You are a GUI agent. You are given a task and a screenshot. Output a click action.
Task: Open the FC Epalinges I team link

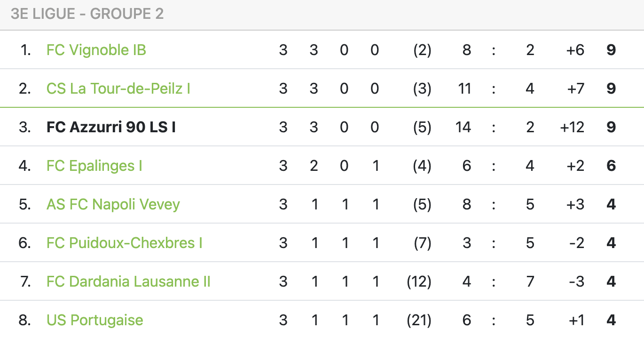tap(94, 166)
